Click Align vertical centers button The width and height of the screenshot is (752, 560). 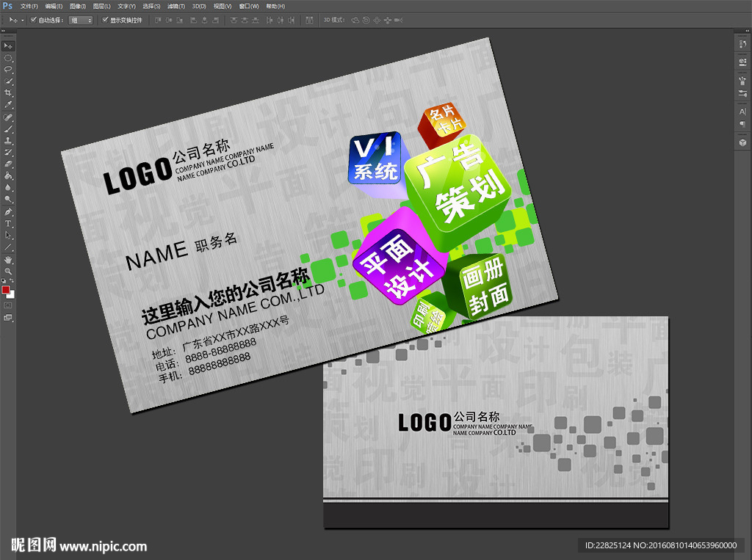point(169,20)
